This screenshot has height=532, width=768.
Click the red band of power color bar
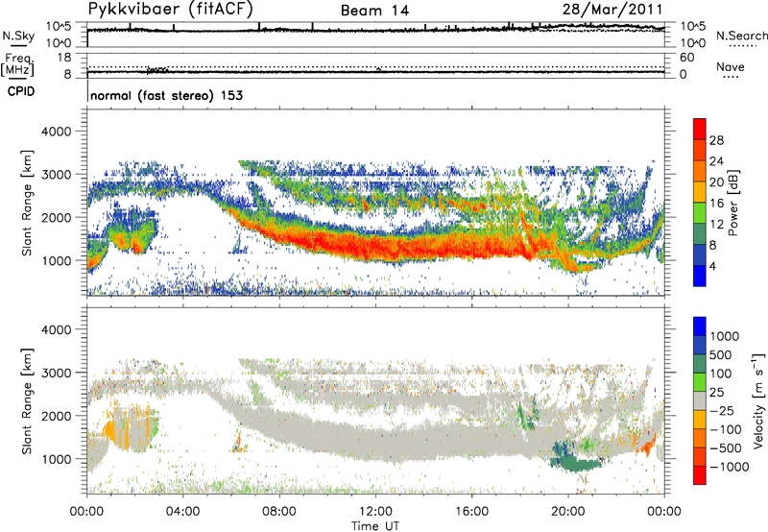point(700,129)
